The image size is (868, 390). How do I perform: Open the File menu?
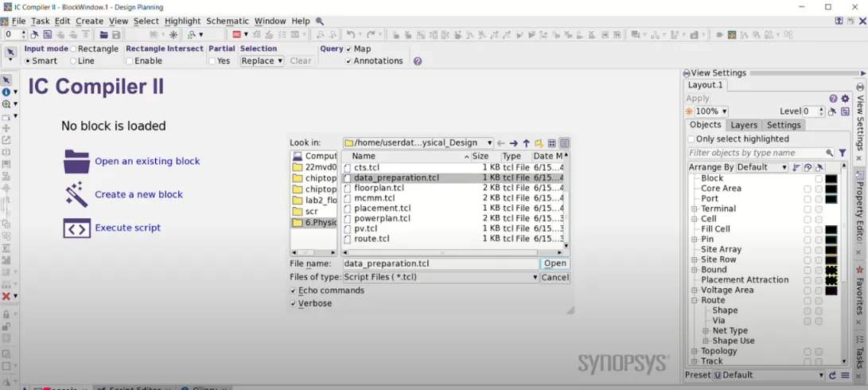tap(18, 21)
